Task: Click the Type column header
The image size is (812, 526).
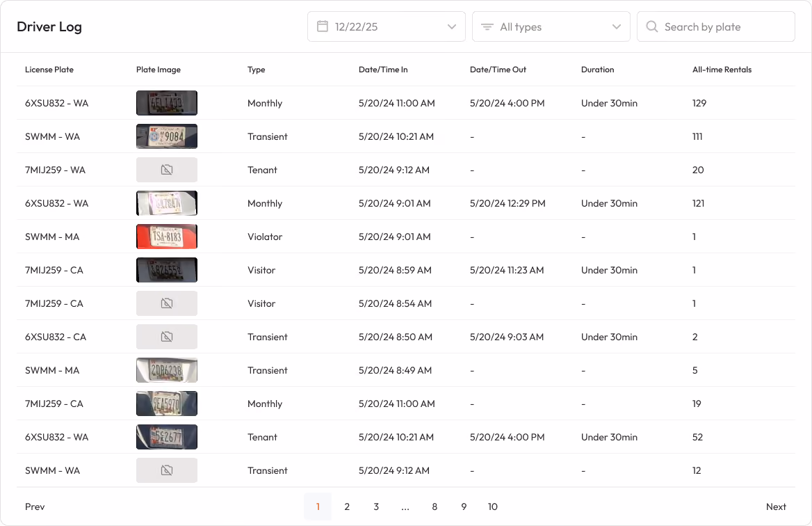Action: 257,70
